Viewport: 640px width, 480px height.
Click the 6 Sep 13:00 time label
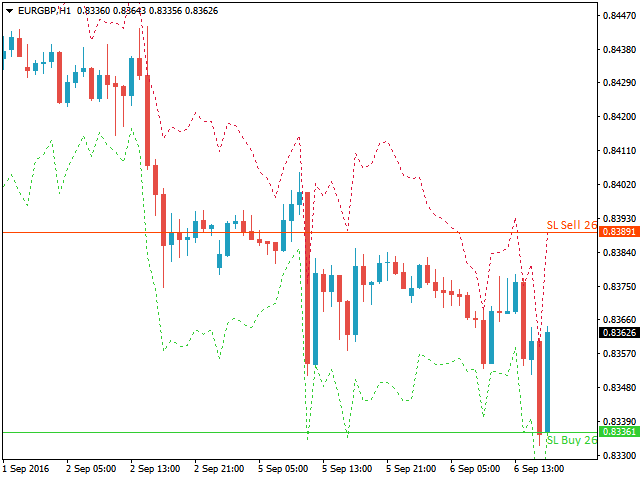[x=539, y=469]
